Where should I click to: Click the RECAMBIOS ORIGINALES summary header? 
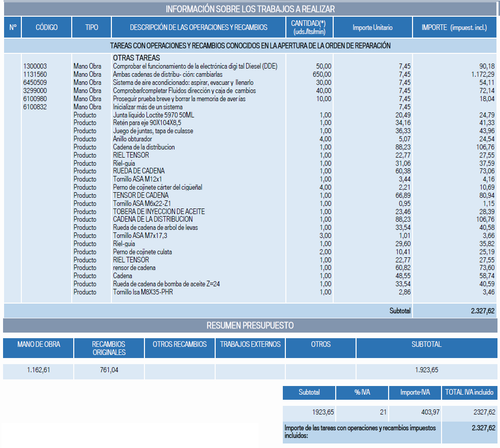[x=109, y=348]
